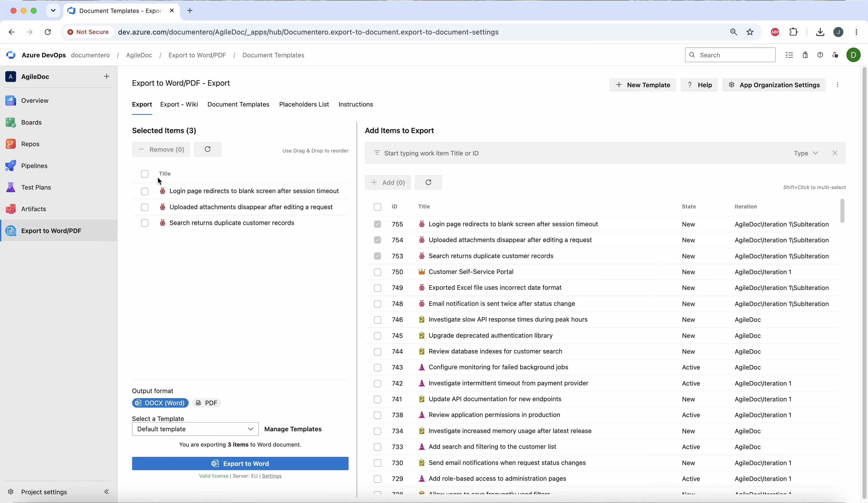Expand the Type filter dropdown
The width and height of the screenshot is (868, 503).
click(806, 153)
